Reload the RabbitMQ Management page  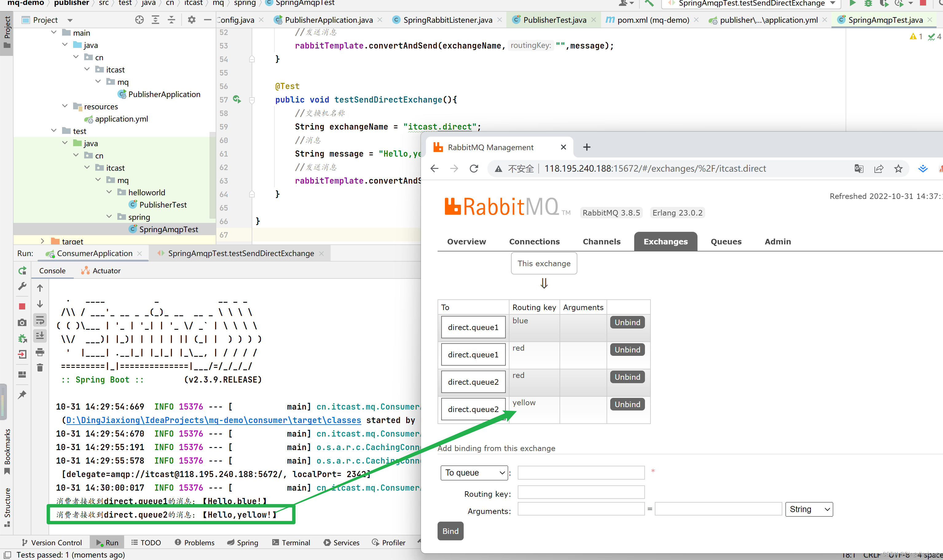pyautogui.click(x=474, y=169)
